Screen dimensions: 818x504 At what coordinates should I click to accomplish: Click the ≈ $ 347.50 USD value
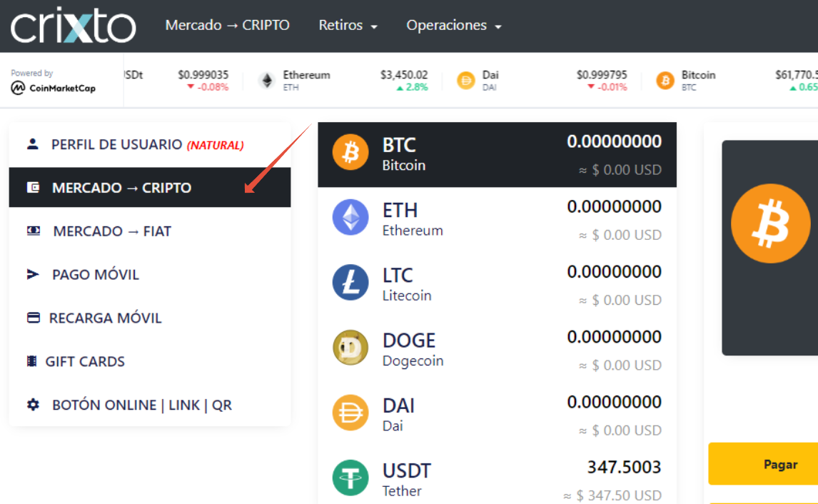[612, 495]
